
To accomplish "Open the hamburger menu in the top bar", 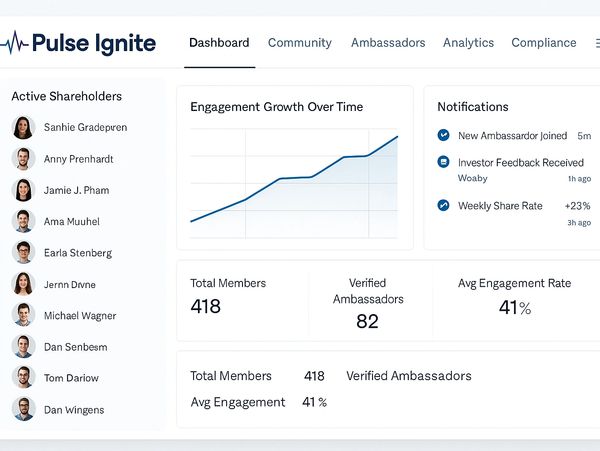I will pyautogui.click(x=596, y=43).
